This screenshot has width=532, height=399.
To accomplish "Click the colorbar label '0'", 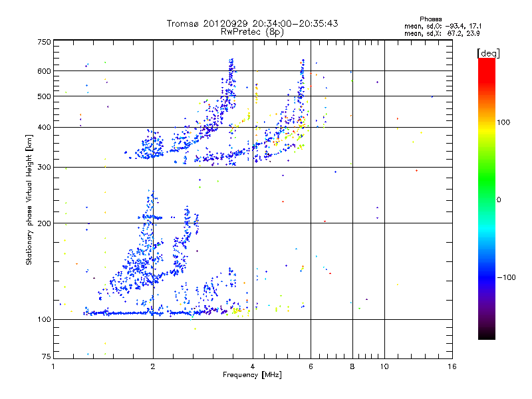I will (499, 200).
